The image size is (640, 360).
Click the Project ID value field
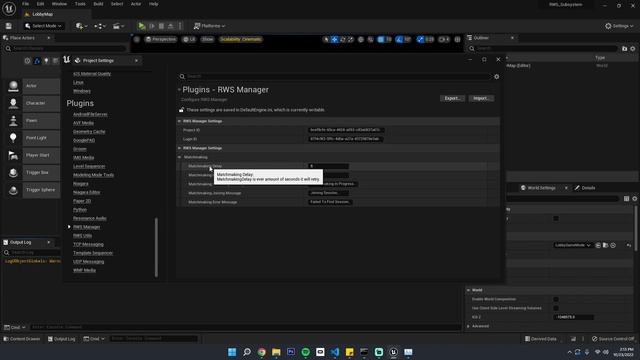tap(345, 130)
